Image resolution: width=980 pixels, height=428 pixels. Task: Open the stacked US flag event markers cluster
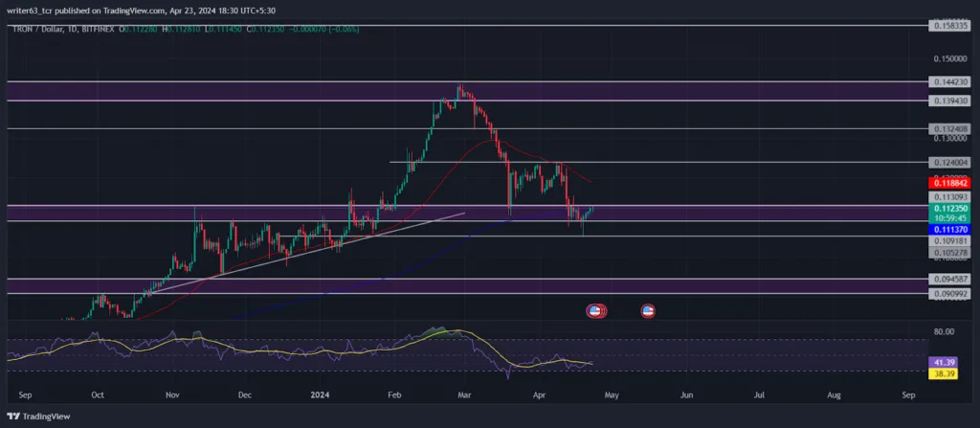pos(596,309)
